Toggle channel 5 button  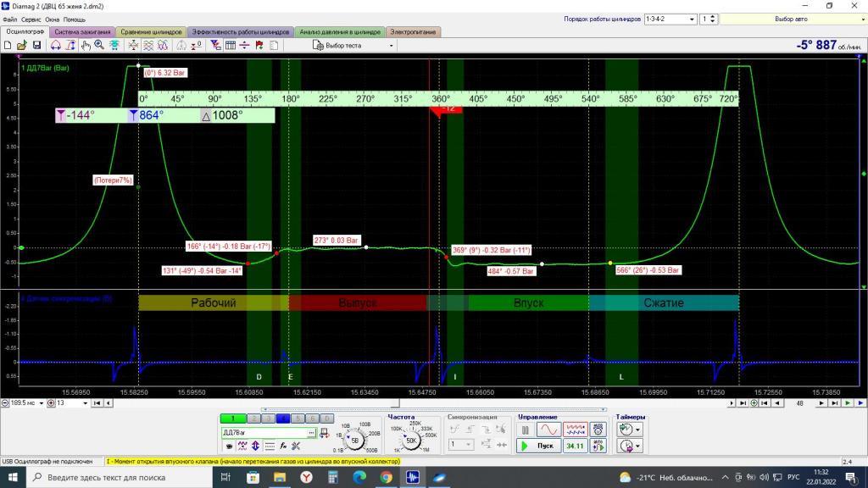tap(298, 419)
